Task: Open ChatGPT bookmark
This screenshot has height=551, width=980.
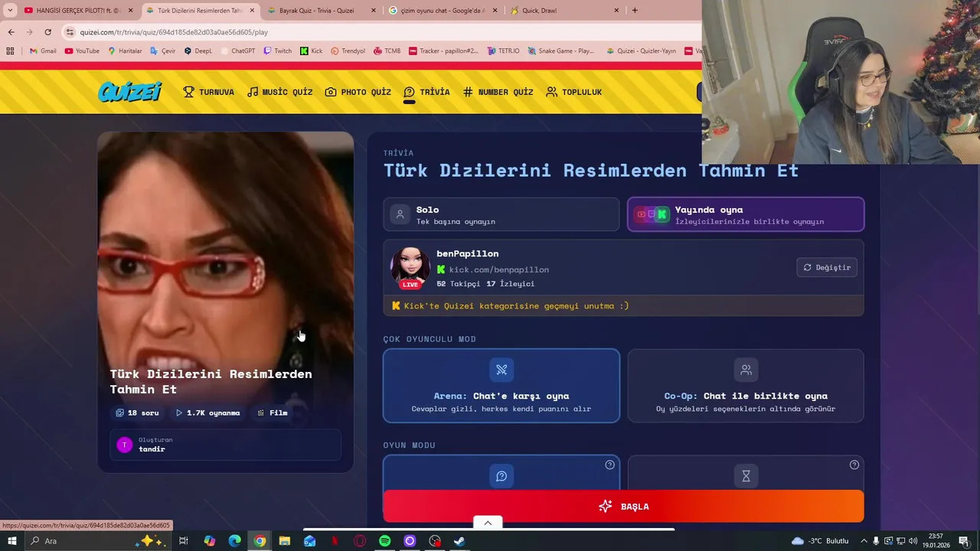Action: click(237, 51)
